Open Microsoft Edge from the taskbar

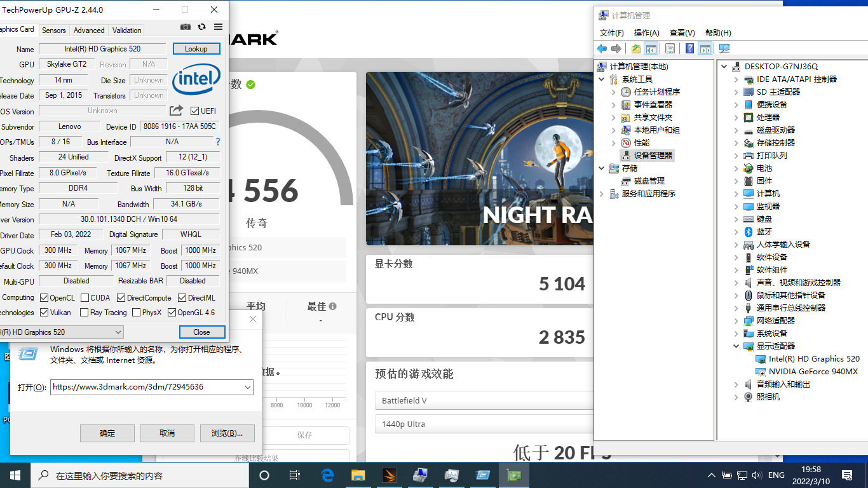pyautogui.click(x=328, y=475)
